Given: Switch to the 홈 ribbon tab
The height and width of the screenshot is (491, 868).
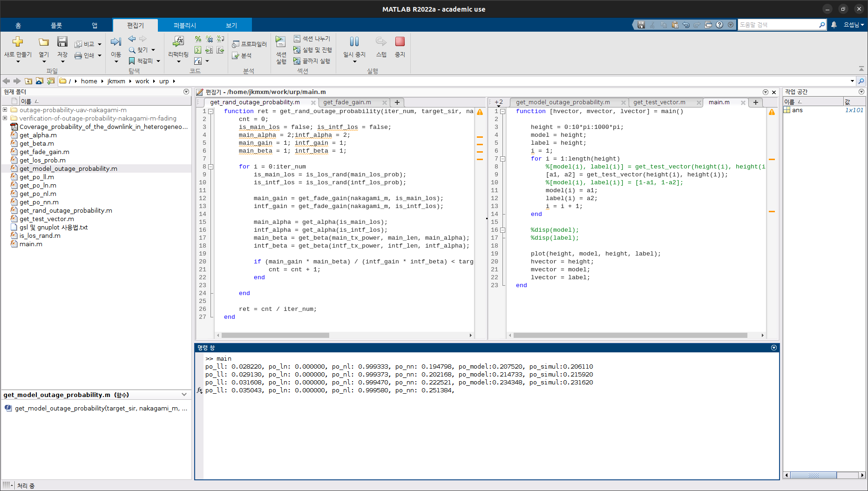Looking at the screenshot, I should pyautogui.click(x=18, y=25).
